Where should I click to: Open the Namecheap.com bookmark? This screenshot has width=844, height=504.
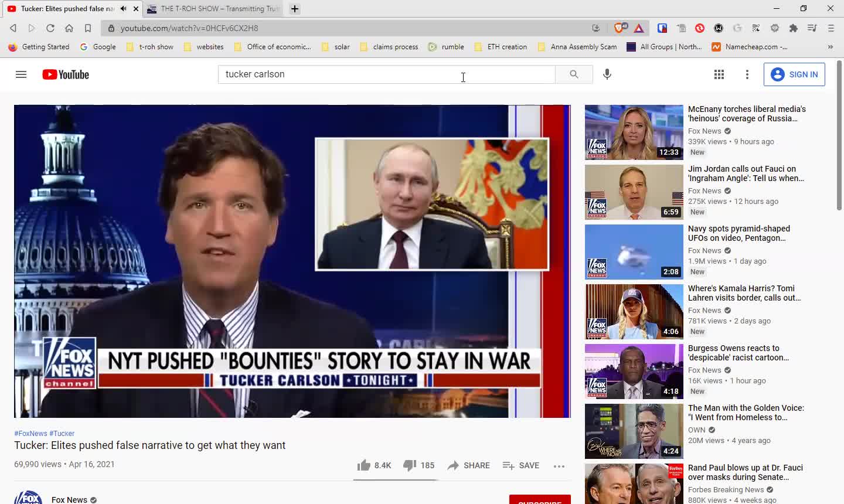click(x=750, y=47)
